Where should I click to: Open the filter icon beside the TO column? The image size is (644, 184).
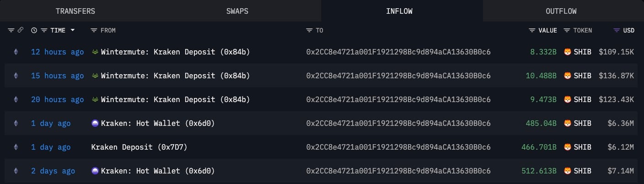tap(309, 31)
